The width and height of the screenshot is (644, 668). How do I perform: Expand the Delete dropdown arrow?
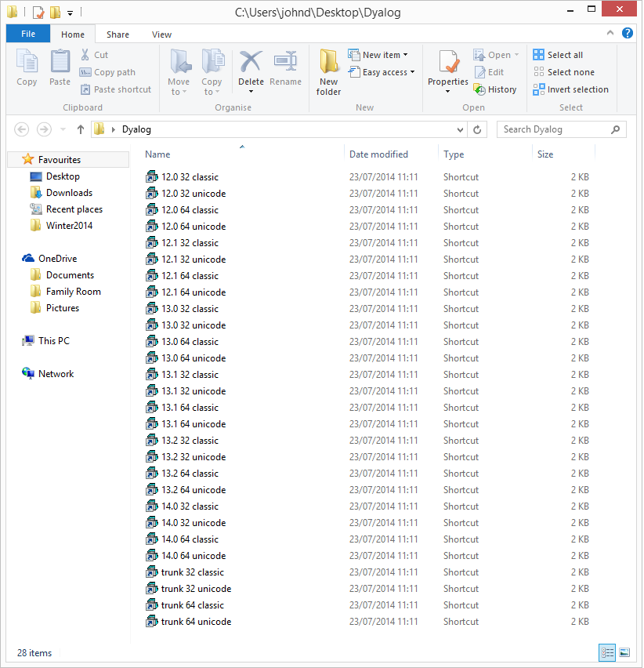[x=251, y=92]
